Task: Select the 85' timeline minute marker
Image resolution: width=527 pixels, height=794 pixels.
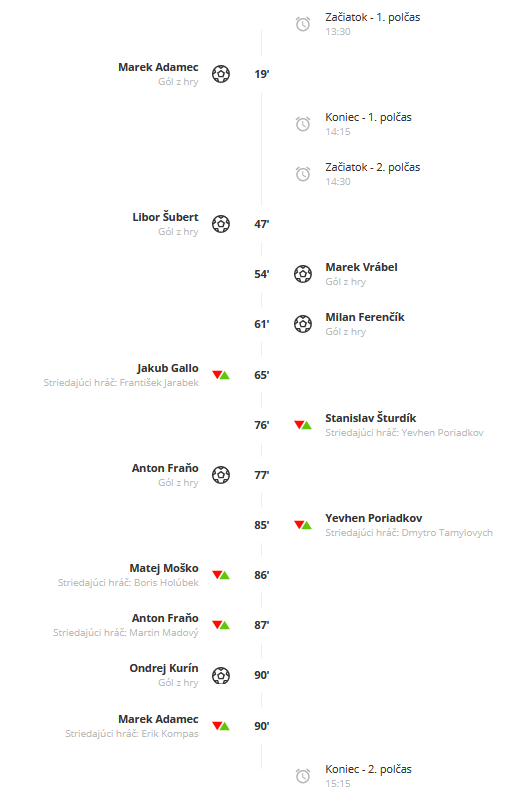Action: pos(262,525)
